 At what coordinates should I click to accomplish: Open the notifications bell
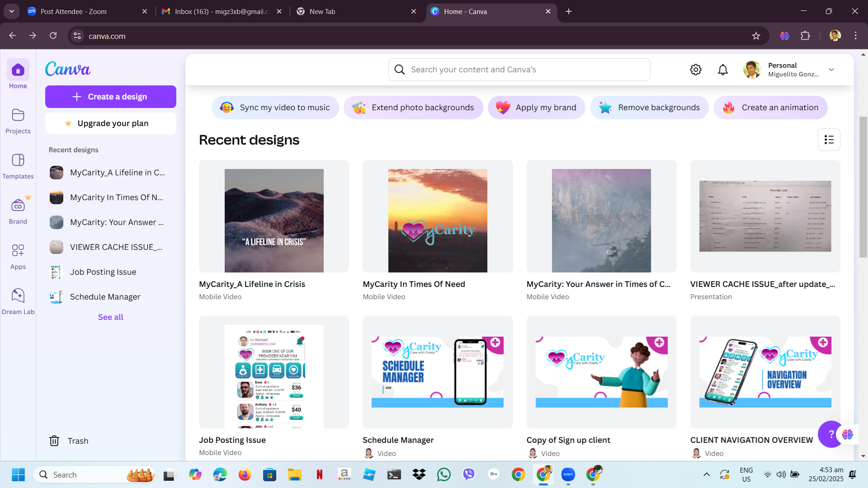tap(723, 70)
